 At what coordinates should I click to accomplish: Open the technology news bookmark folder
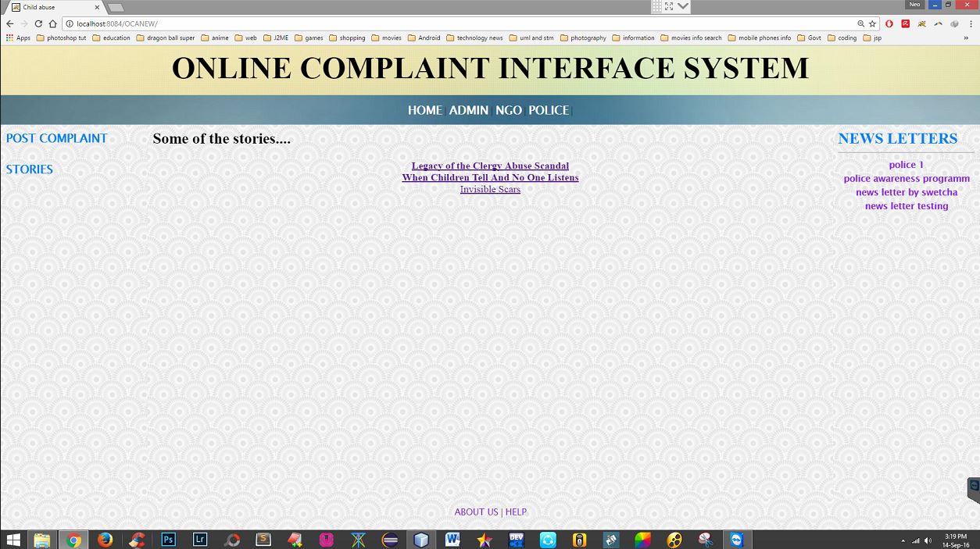tap(474, 37)
